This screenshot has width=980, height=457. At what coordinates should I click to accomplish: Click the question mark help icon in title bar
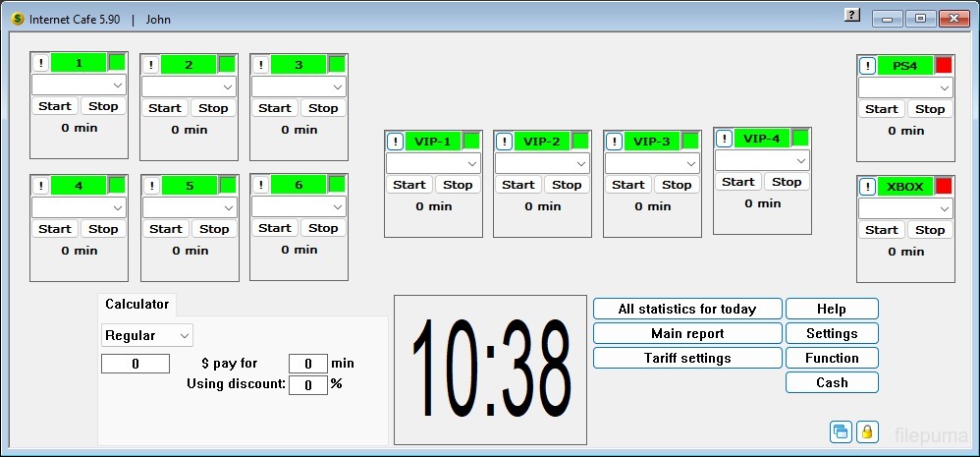pyautogui.click(x=851, y=17)
